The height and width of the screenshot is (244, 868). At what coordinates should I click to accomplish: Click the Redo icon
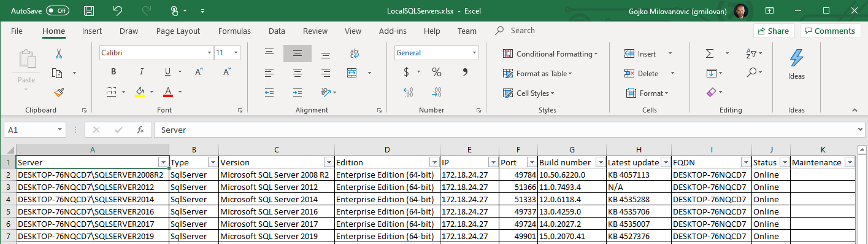click(146, 11)
